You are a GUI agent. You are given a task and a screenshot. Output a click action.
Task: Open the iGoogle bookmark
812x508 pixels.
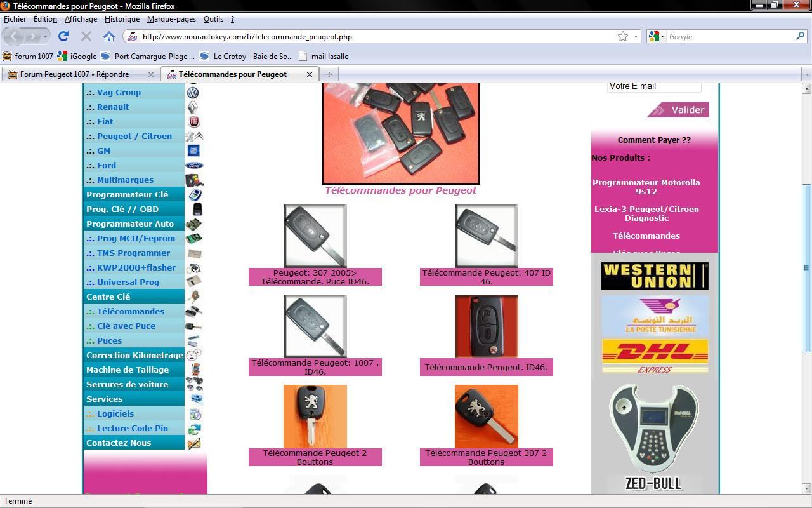pos(77,56)
